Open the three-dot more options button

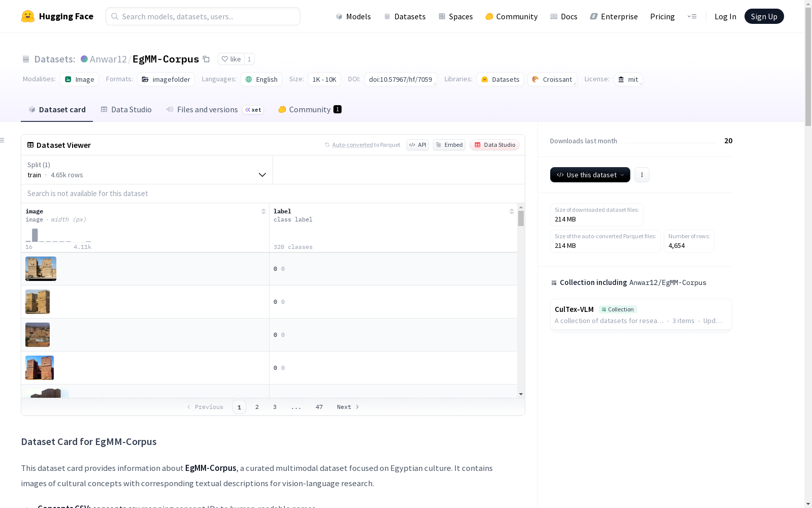[642, 175]
